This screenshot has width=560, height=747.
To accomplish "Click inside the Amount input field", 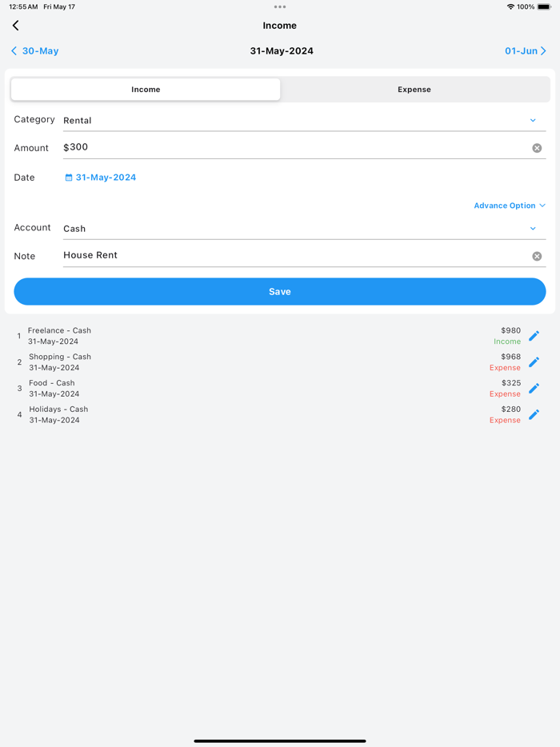I will point(240,147).
